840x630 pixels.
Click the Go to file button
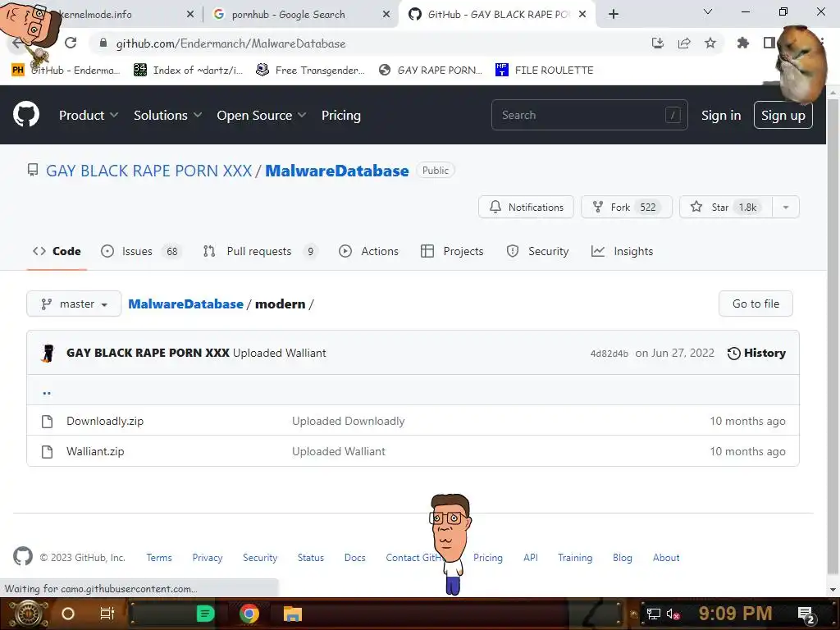point(756,304)
